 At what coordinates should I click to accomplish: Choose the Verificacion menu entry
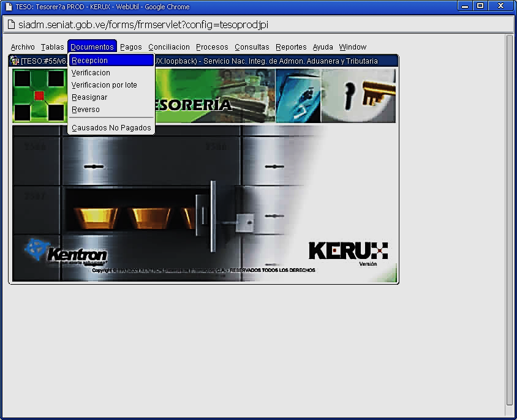point(111,72)
